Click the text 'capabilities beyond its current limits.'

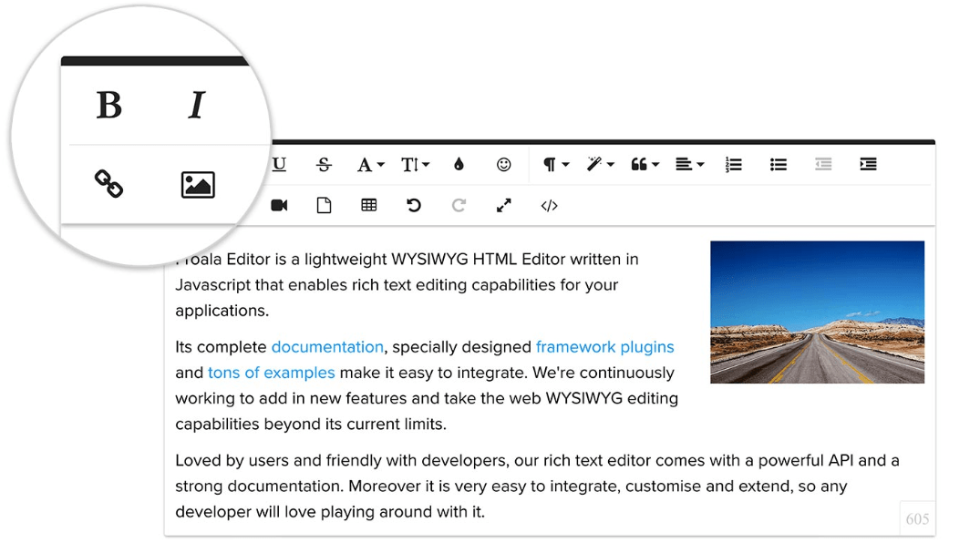(x=311, y=425)
